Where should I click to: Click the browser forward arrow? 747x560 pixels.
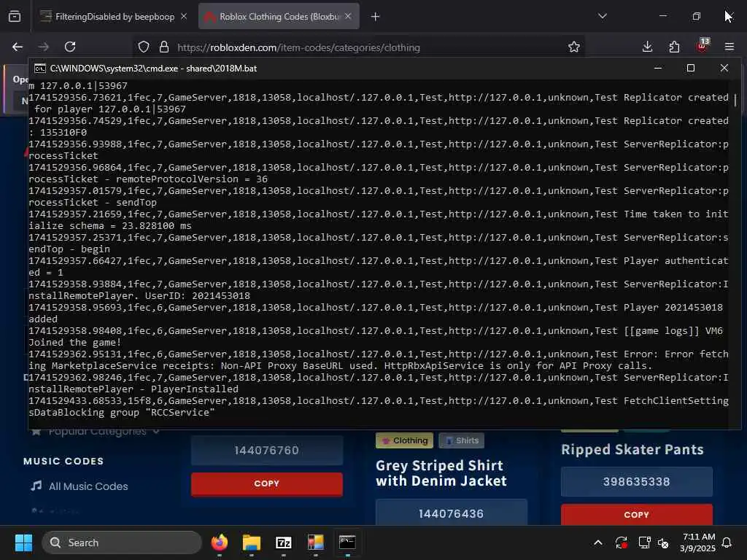coord(43,47)
